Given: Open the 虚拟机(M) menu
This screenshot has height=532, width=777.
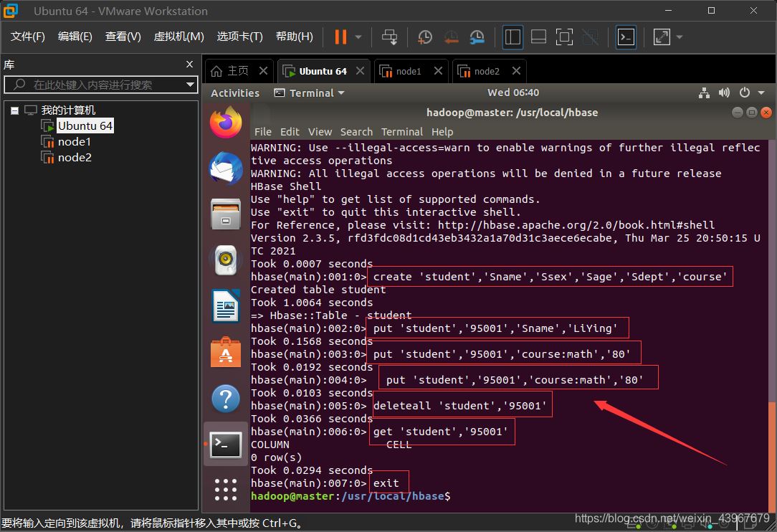Looking at the screenshot, I should (x=178, y=37).
